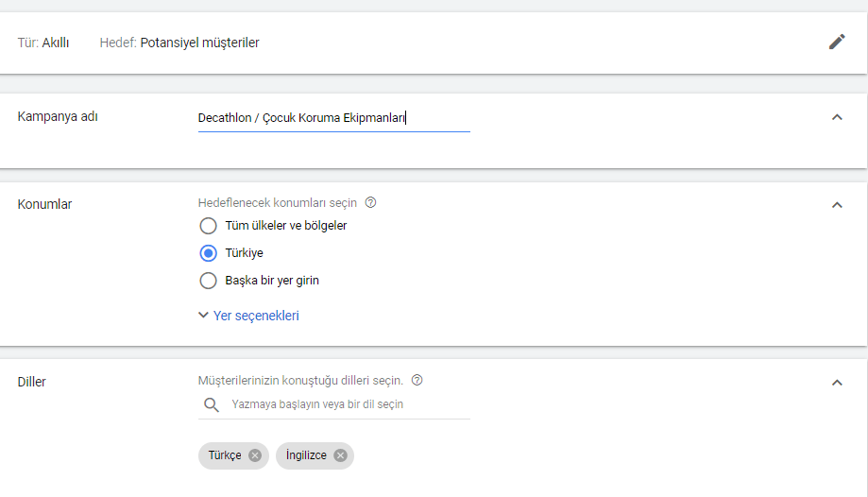This screenshot has height=497, width=868.
Task: Click the language search magnifier icon
Action: (x=212, y=404)
